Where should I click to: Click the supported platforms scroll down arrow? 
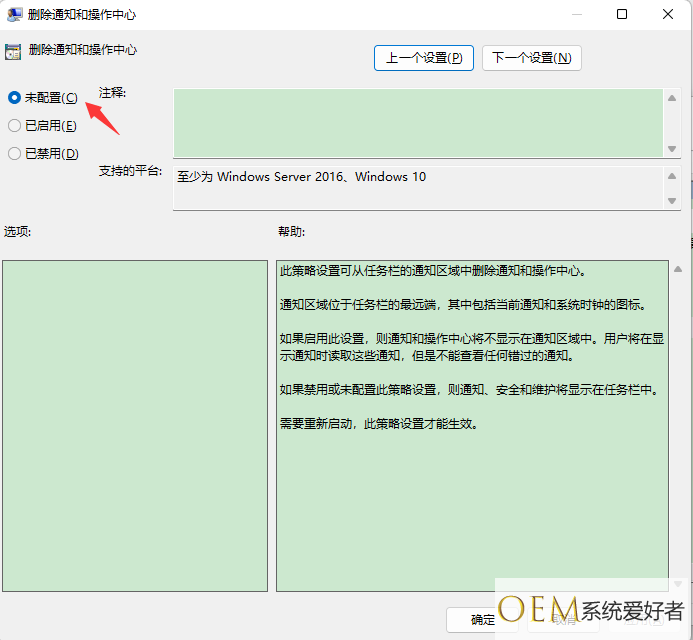pos(672,200)
